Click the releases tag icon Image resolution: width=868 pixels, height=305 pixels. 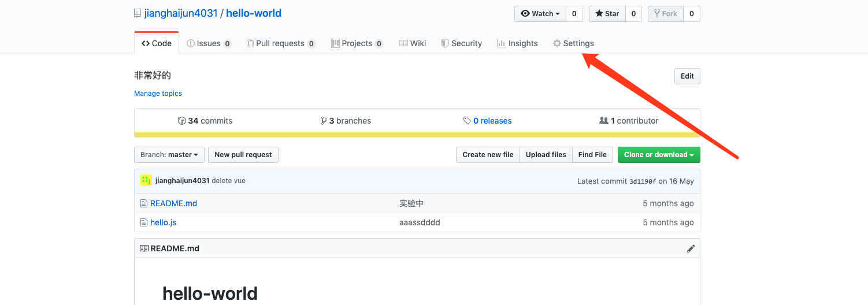(x=467, y=121)
